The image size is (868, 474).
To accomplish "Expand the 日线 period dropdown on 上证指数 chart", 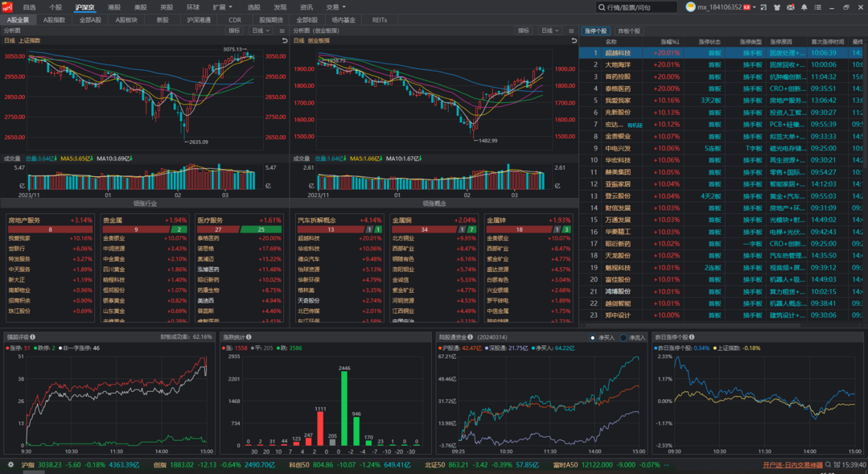I will 260,31.
